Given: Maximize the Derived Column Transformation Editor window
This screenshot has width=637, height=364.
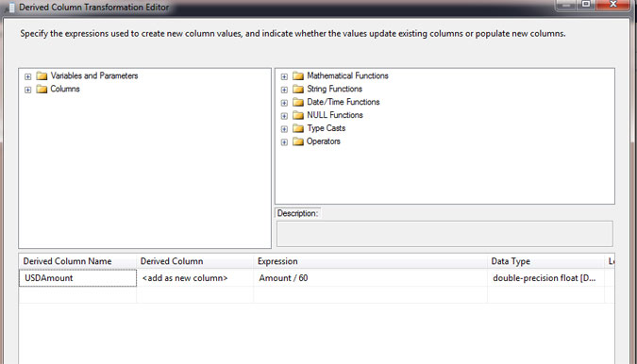Looking at the screenshot, I should 586,5.
